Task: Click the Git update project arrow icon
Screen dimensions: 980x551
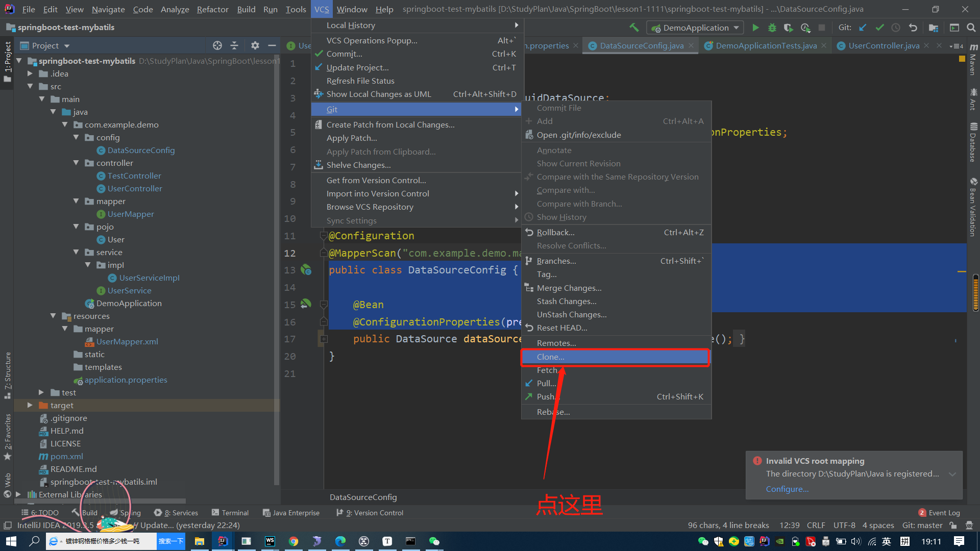Action: tap(863, 28)
